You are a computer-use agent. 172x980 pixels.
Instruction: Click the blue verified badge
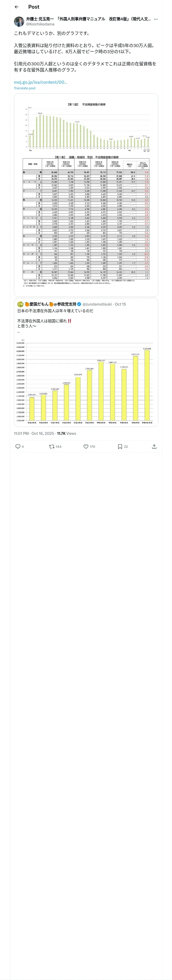pos(79,304)
